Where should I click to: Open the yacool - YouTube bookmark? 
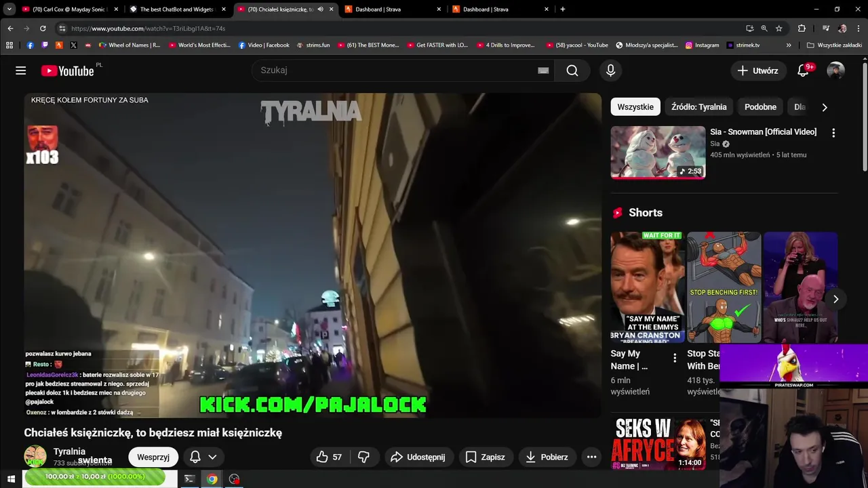(577, 45)
